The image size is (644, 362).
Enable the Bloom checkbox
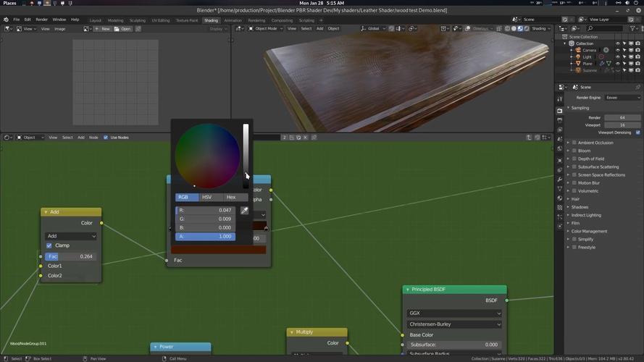point(574,151)
